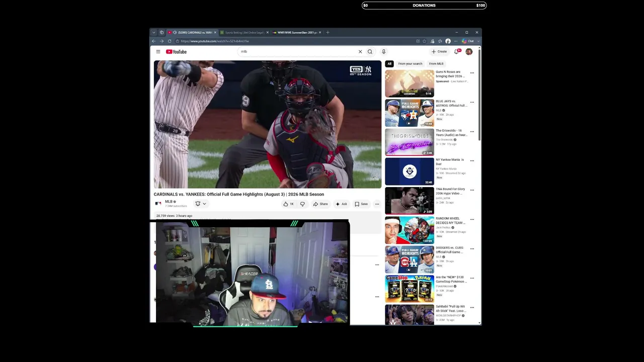
Task: Bookmark this page with the star
Action: (424, 41)
